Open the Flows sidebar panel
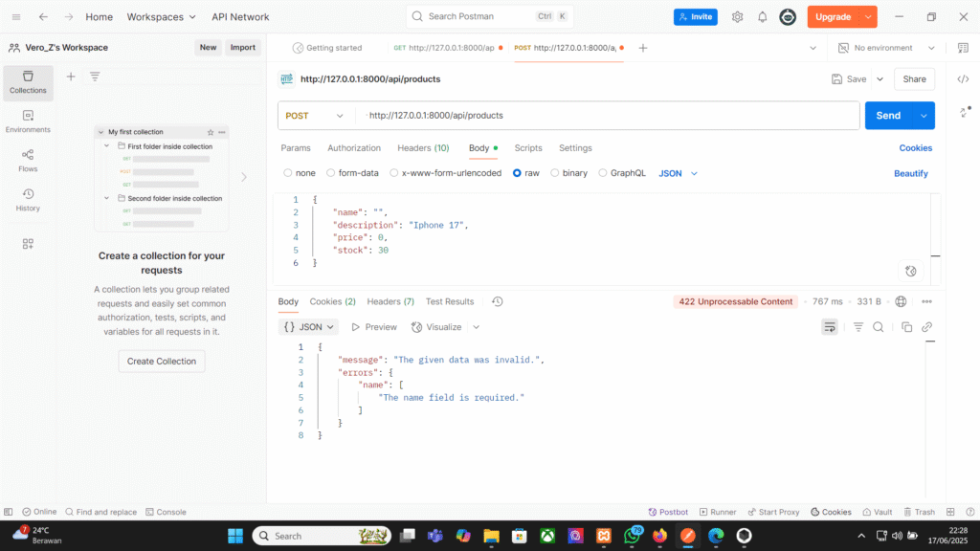 point(28,161)
